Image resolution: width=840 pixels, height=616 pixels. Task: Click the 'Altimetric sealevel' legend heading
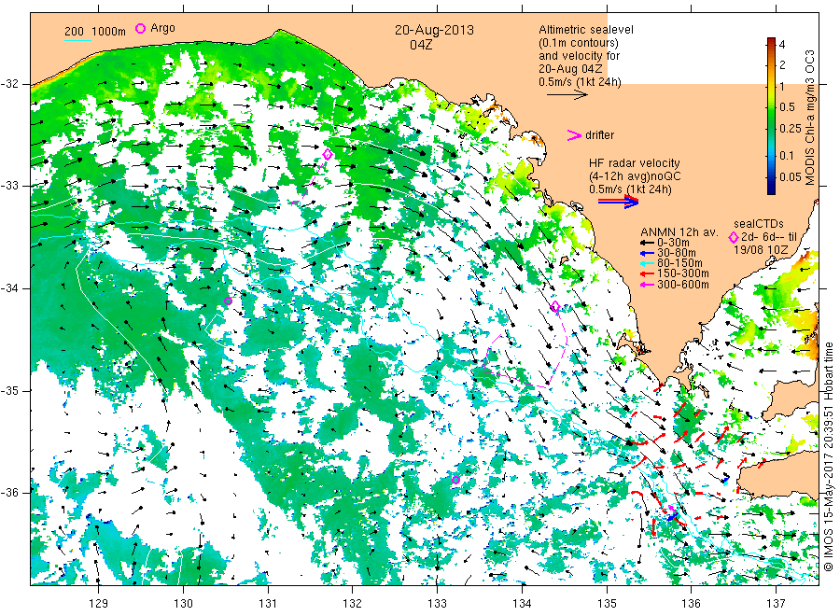click(x=586, y=30)
